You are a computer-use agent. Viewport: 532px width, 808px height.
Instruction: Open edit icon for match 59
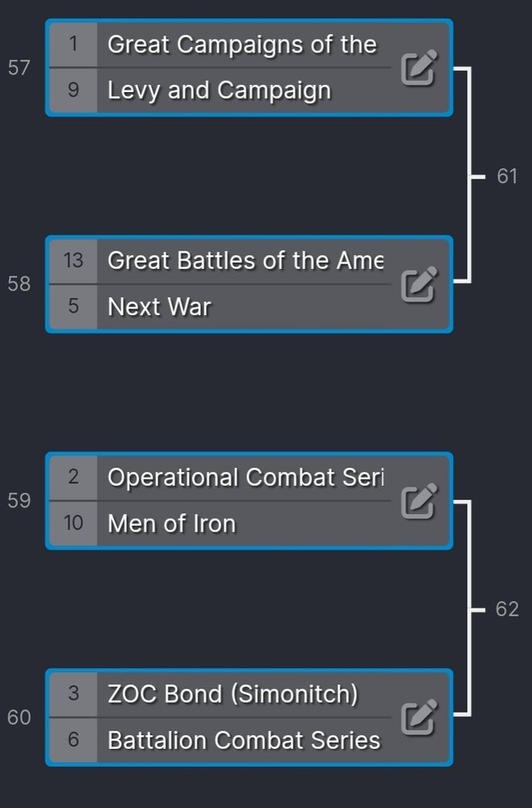(x=419, y=501)
